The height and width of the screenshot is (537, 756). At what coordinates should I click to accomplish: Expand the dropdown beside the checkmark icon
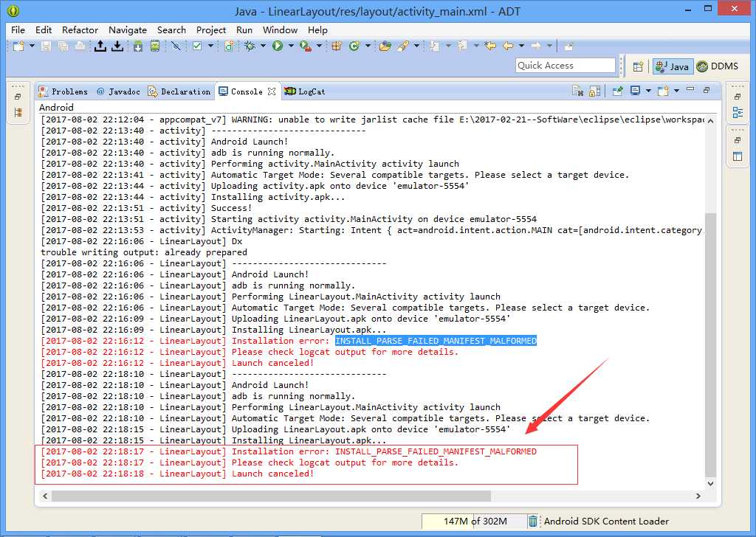[x=210, y=46]
